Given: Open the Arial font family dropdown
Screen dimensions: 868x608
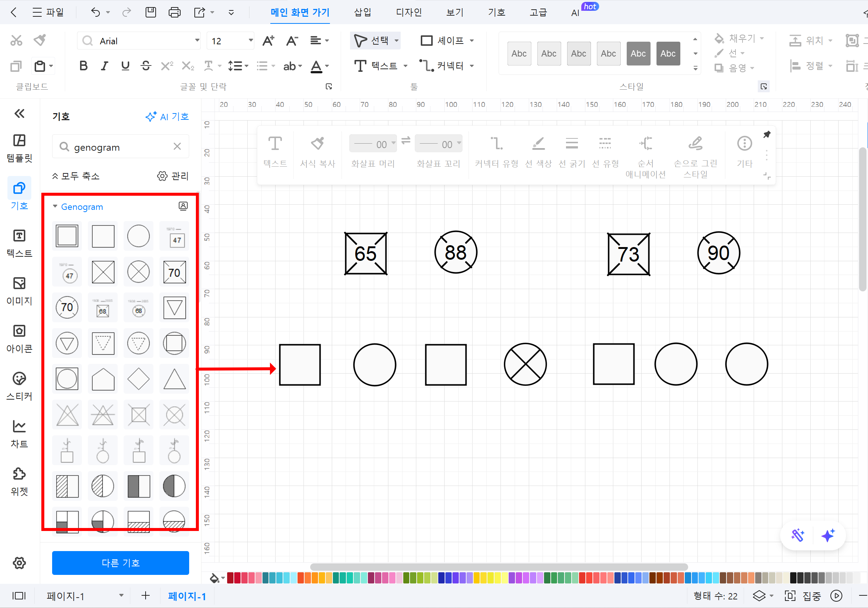Looking at the screenshot, I should (x=197, y=41).
